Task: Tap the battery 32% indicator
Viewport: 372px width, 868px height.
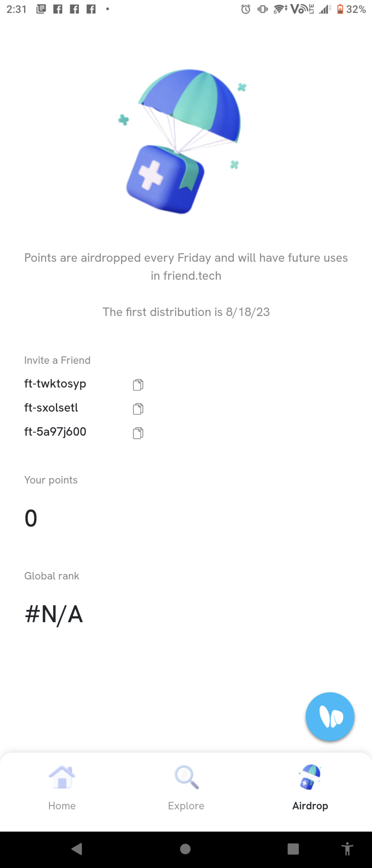Action: [351, 9]
